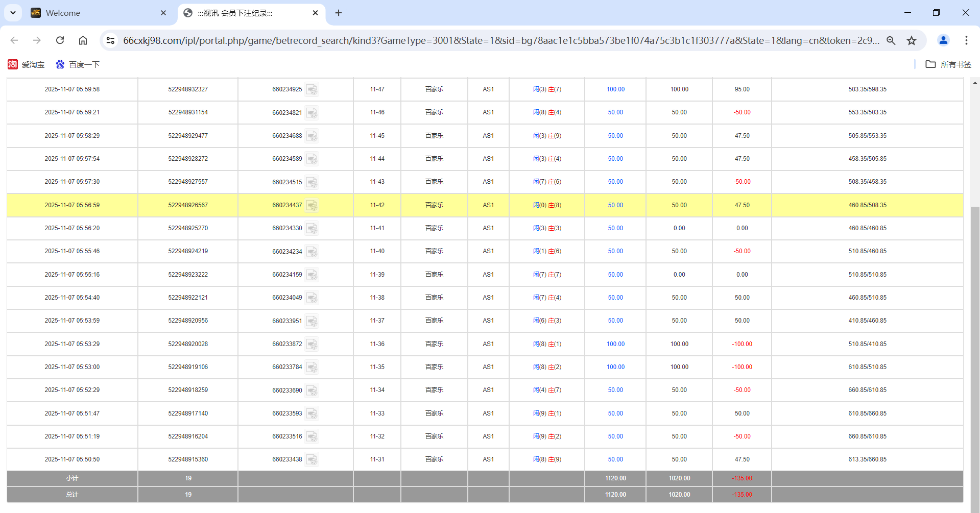
Task: Navigate back to the previous page
Action: (x=14, y=40)
